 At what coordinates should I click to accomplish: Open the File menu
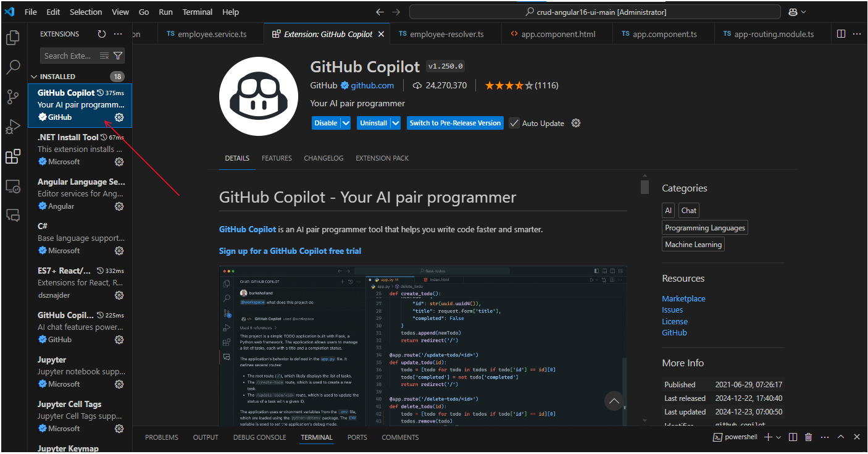[x=31, y=12]
